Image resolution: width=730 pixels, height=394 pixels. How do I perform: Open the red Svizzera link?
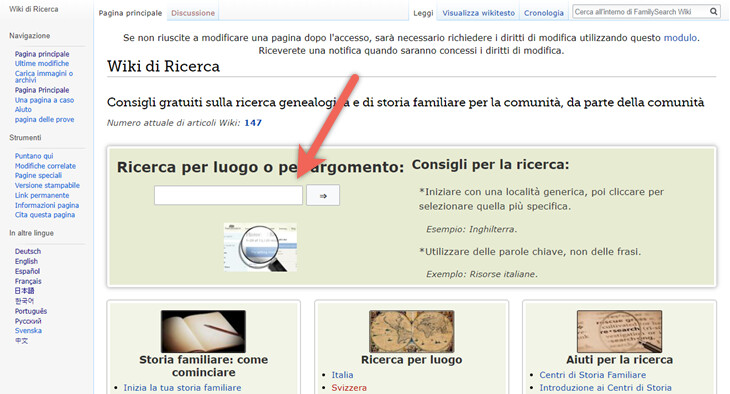pyautogui.click(x=349, y=387)
